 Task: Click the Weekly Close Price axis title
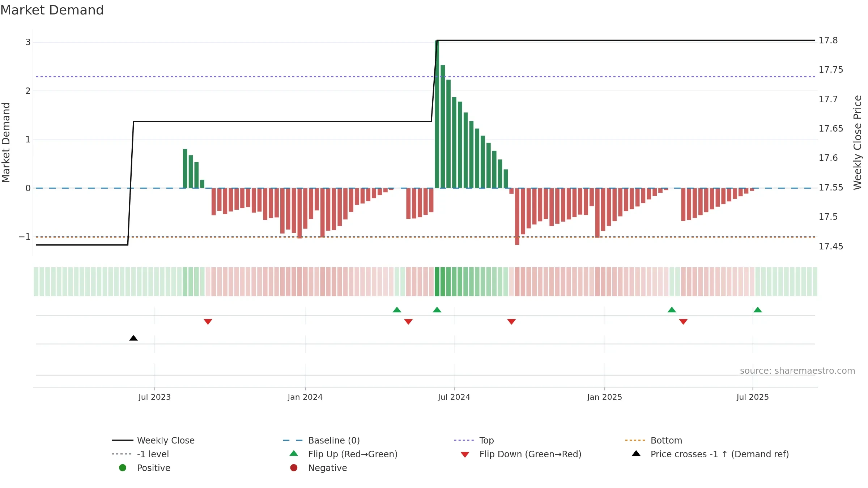click(x=858, y=142)
